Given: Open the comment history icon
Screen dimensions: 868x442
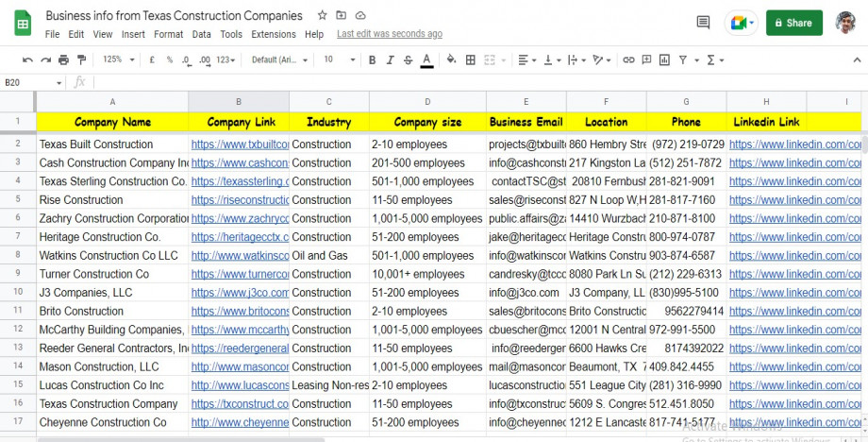Looking at the screenshot, I should click(x=702, y=23).
